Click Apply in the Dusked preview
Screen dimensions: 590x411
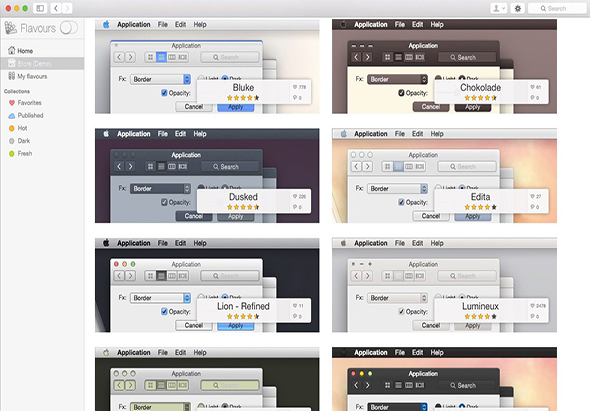coord(236,216)
